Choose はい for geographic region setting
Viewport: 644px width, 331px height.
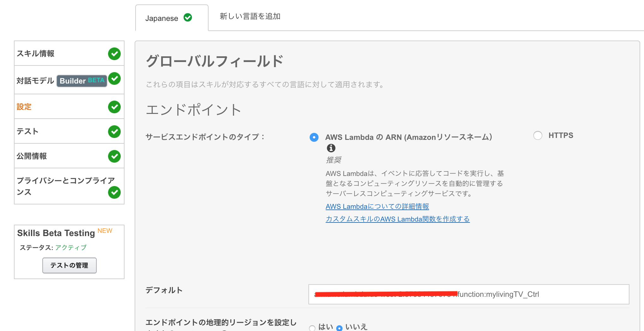pyautogui.click(x=312, y=328)
